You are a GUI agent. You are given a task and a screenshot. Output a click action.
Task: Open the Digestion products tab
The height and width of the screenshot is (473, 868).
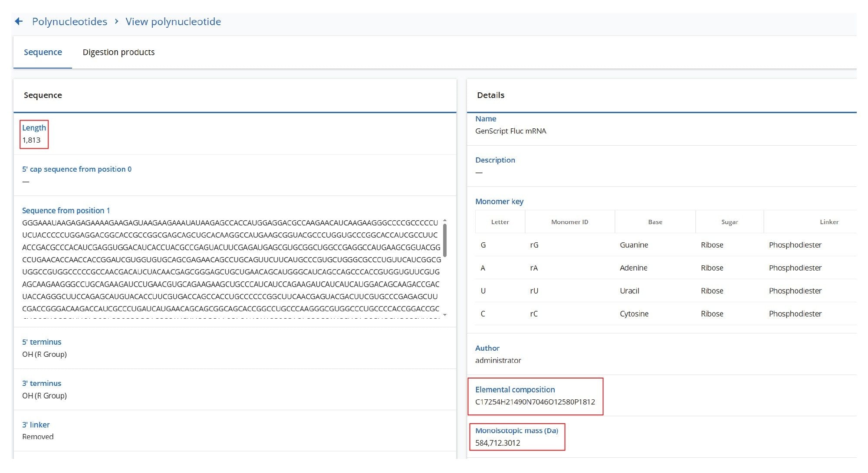118,52
